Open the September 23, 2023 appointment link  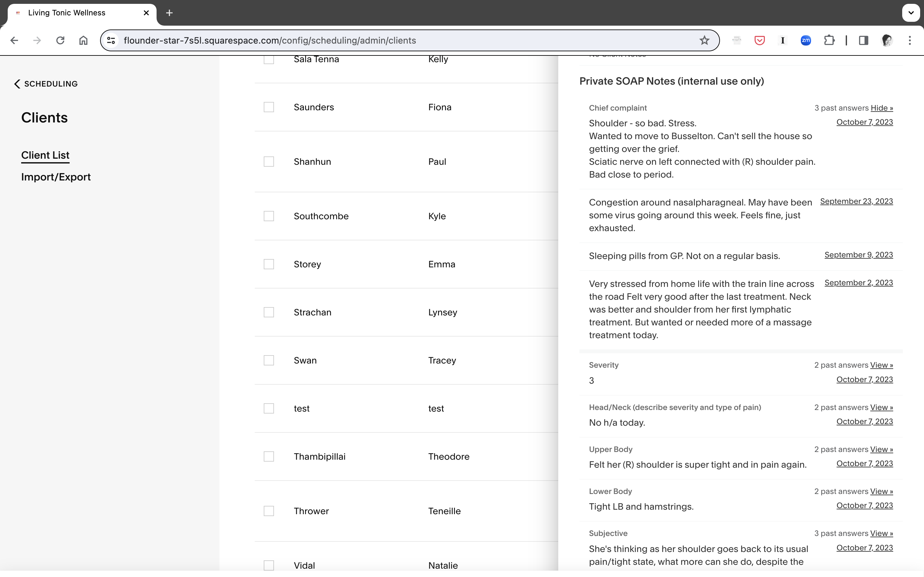(856, 202)
